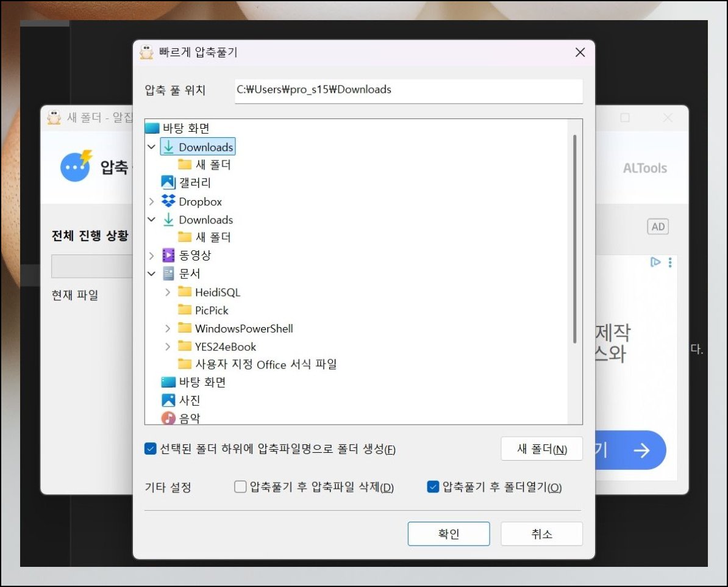Click the folder tree vertical scrollbar
Image resolution: width=728 pixels, height=587 pixels.
pos(575,239)
